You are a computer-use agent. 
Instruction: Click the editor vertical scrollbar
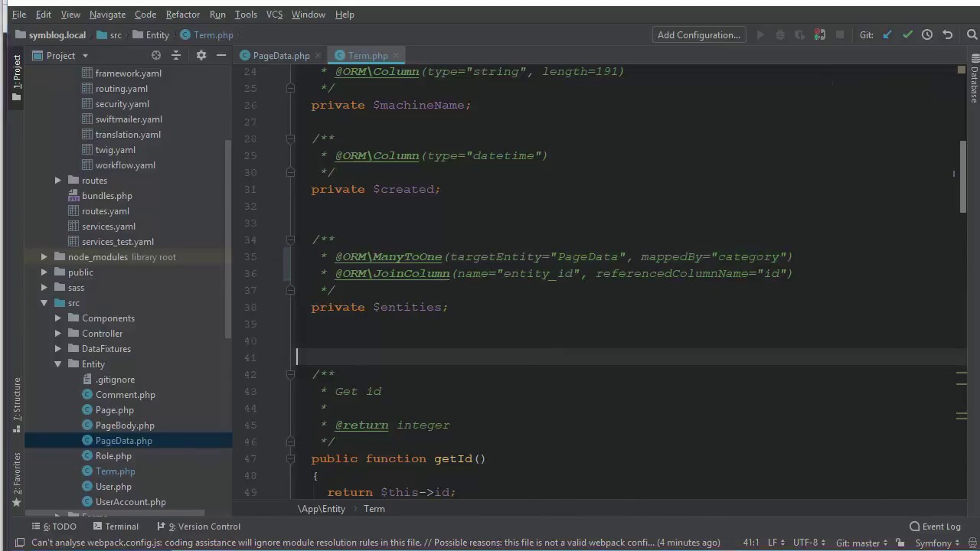click(x=963, y=177)
